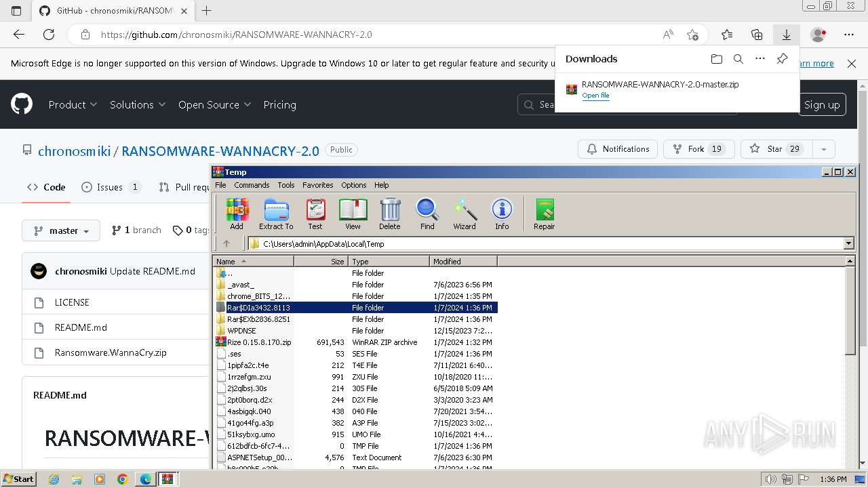Screen dimensions: 868x488
Task: Pin the Downloads panel
Action: (782, 59)
